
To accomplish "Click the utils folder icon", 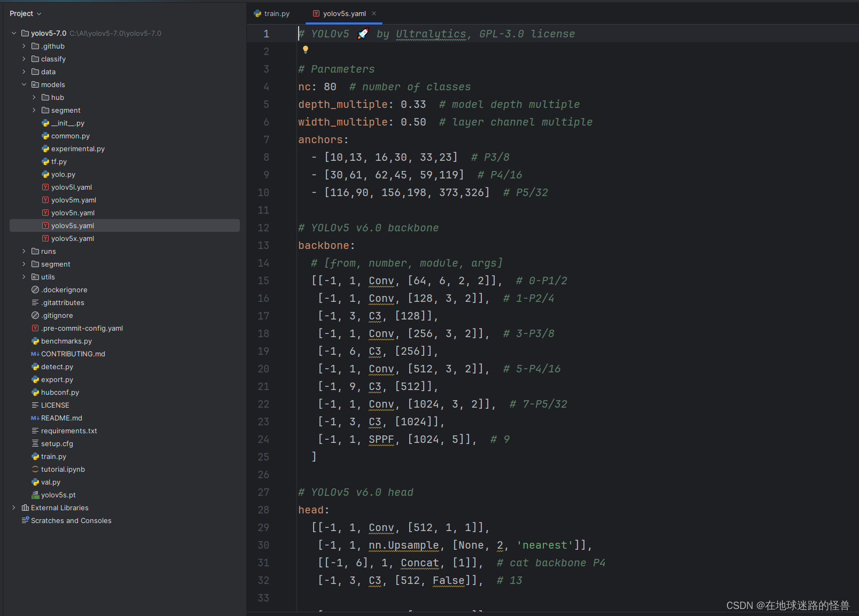I will click(35, 277).
